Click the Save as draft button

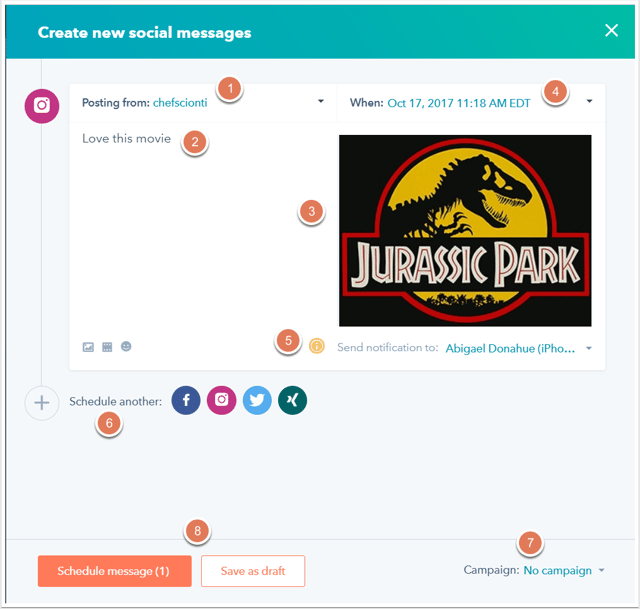[253, 571]
